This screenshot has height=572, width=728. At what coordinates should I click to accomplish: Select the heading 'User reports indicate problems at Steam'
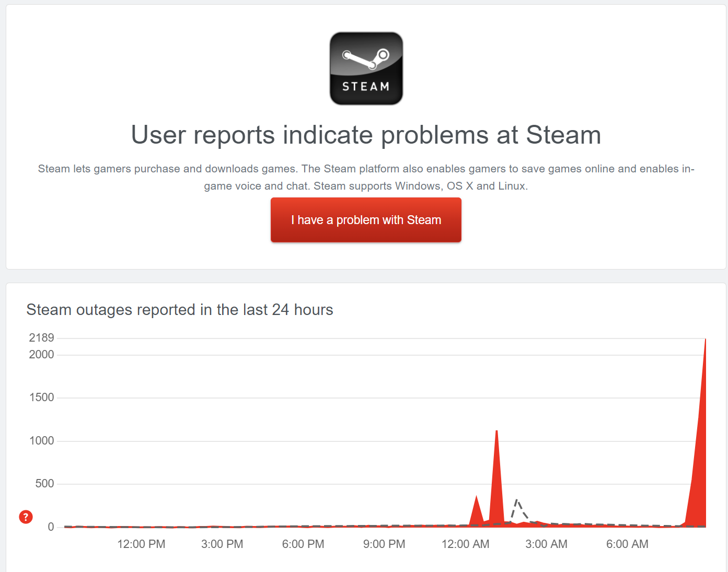pos(366,135)
